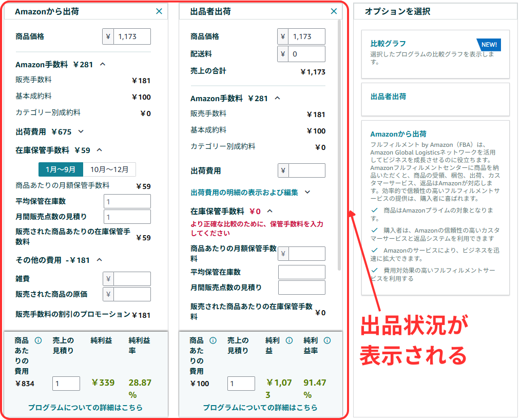521x420 pixels.
Task: Click the 出品者出荷 panel scrollbar
Action: (339, 145)
